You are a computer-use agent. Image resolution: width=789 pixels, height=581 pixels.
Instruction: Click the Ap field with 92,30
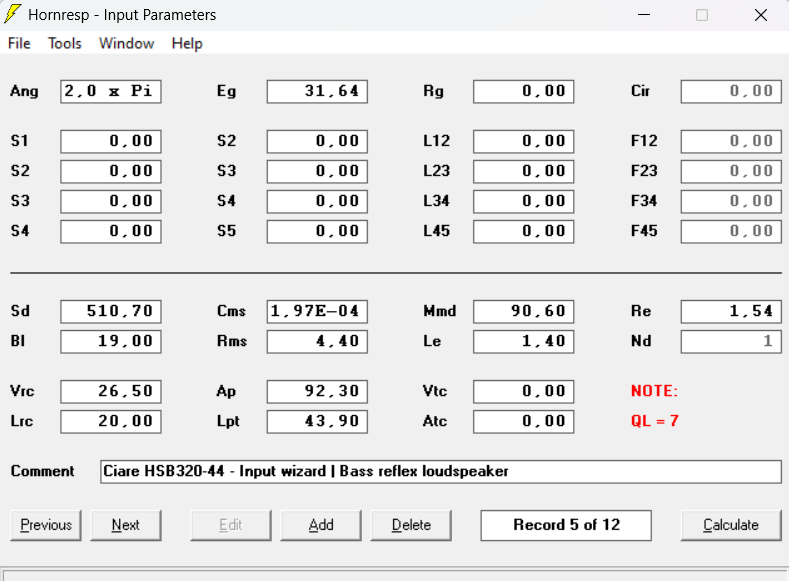pos(317,391)
